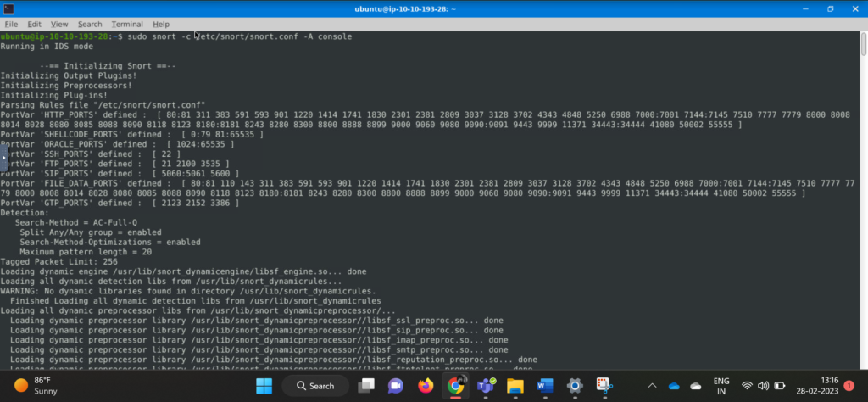Open the weather widget showing 86°F
Viewport: 868px width, 402px height.
coord(38,386)
